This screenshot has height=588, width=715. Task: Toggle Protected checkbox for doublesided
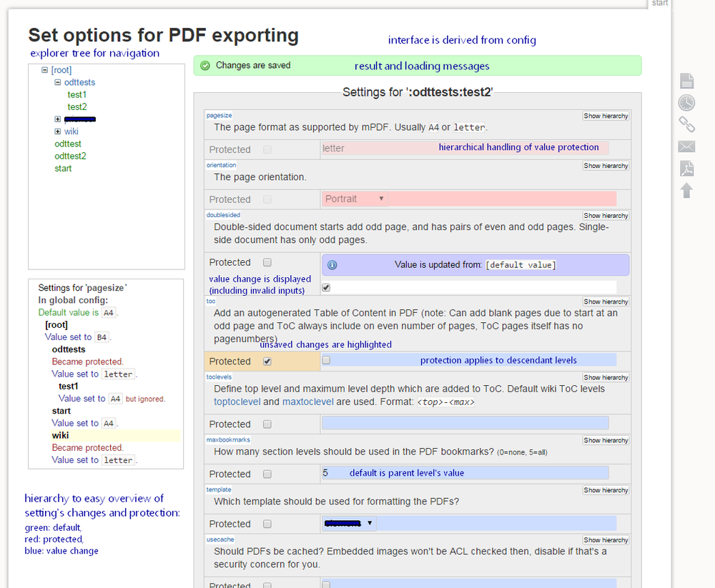tap(267, 262)
